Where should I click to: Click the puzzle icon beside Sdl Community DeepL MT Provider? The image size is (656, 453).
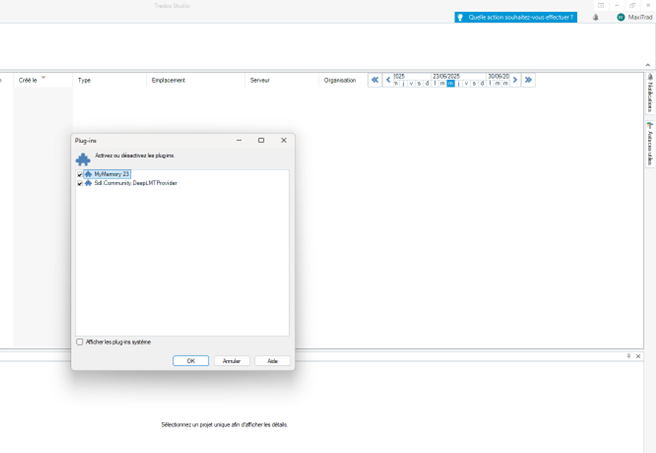pyautogui.click(x=88, y=183)
